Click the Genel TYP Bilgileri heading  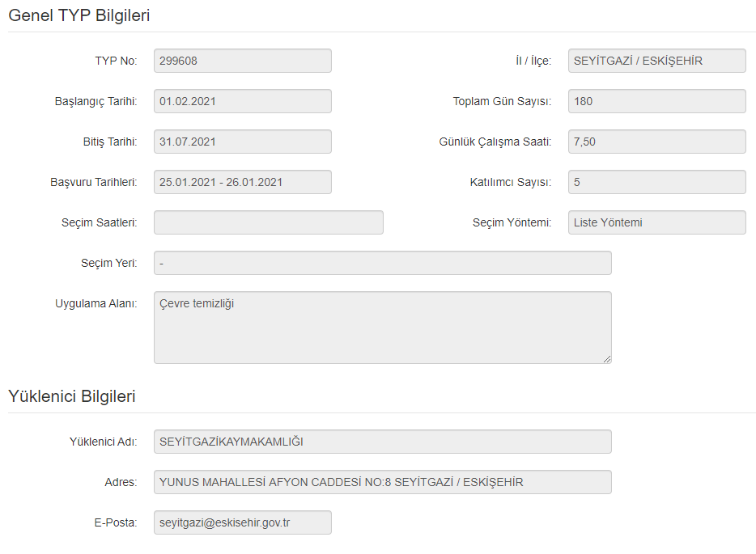click(79, 15)
